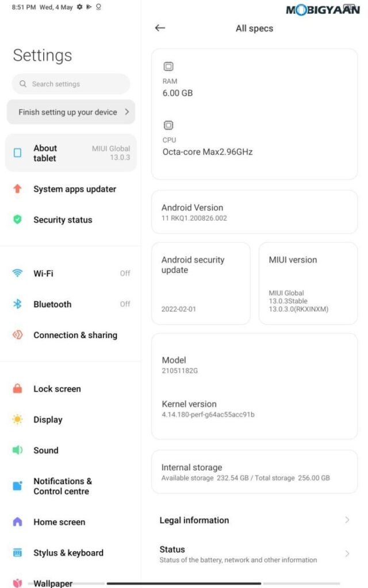Viewport: 368px width, 588px height.
Task: Tap the MIUI version card
Action: 308,284
